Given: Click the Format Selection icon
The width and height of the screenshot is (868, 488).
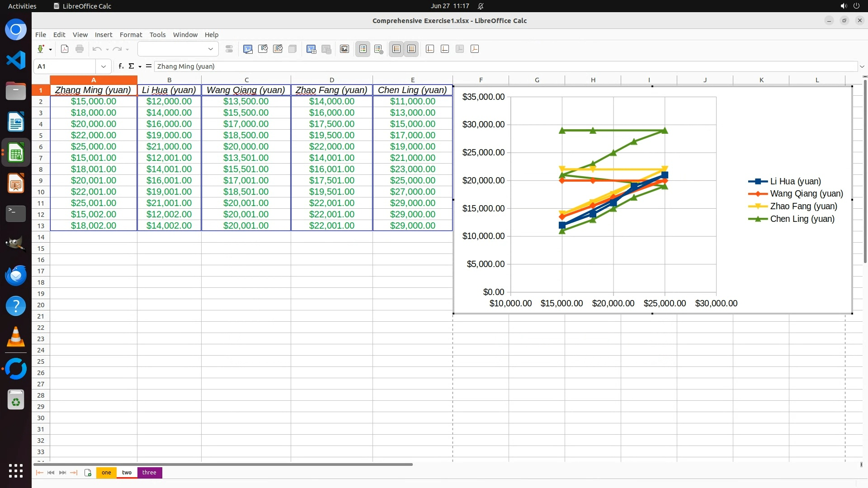Looking at the screenshot, I should coord(229,49).
